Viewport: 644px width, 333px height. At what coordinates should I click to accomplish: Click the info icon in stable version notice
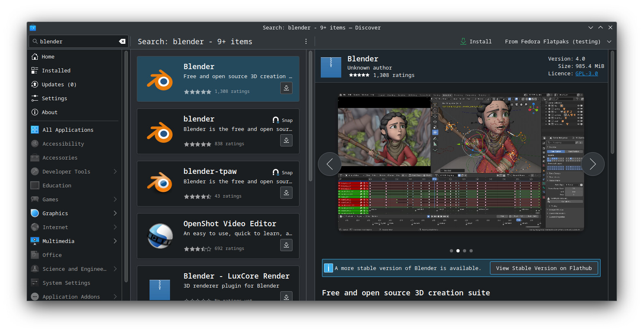tap(329, 268)
